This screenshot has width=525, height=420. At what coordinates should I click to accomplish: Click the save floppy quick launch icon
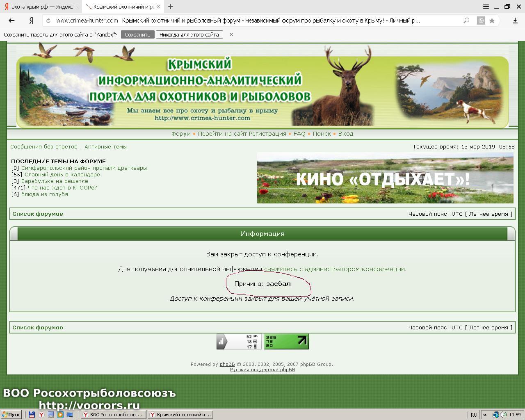click(32, 415)
